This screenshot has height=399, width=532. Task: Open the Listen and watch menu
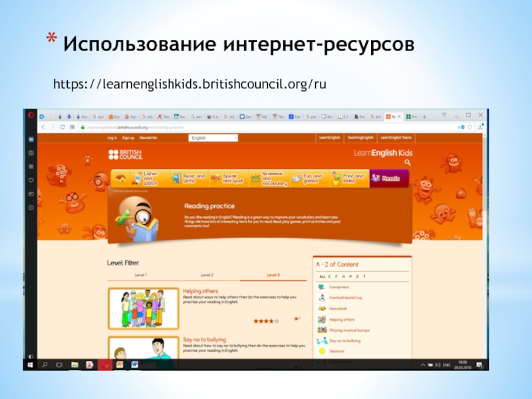pos(144,178)
